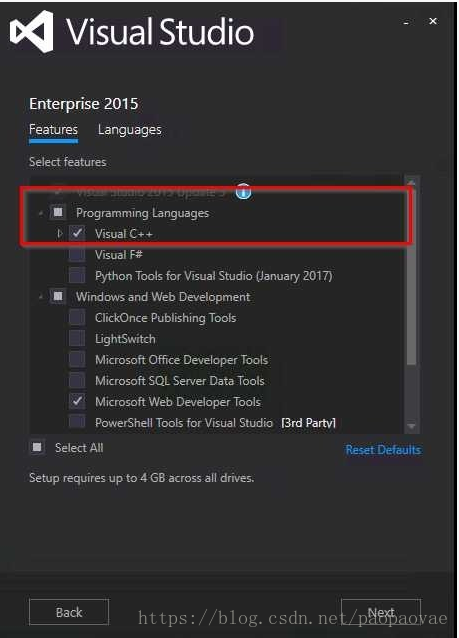Select the Features tab

[x=53, y=130]
